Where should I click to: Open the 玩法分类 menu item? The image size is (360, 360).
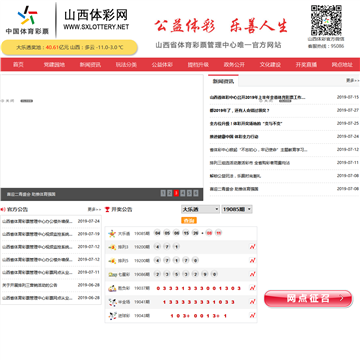click(x=126, y=65)
